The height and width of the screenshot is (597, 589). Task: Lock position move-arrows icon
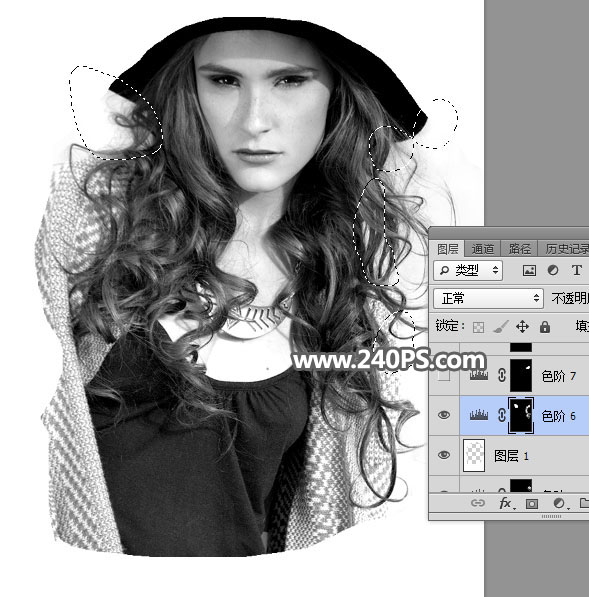coord(522,327)
